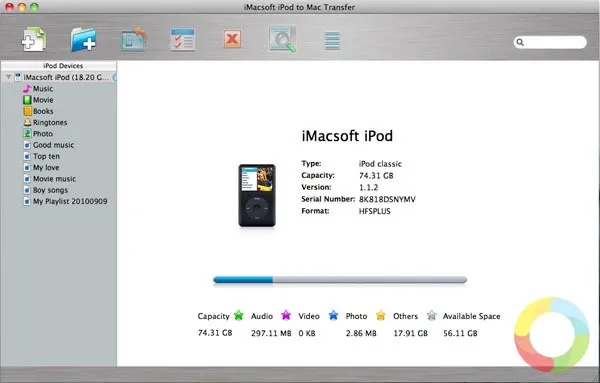The width and height of the screenshot is (600, 383).
Task: Open the Movie category
Action: tap(43, 100)
